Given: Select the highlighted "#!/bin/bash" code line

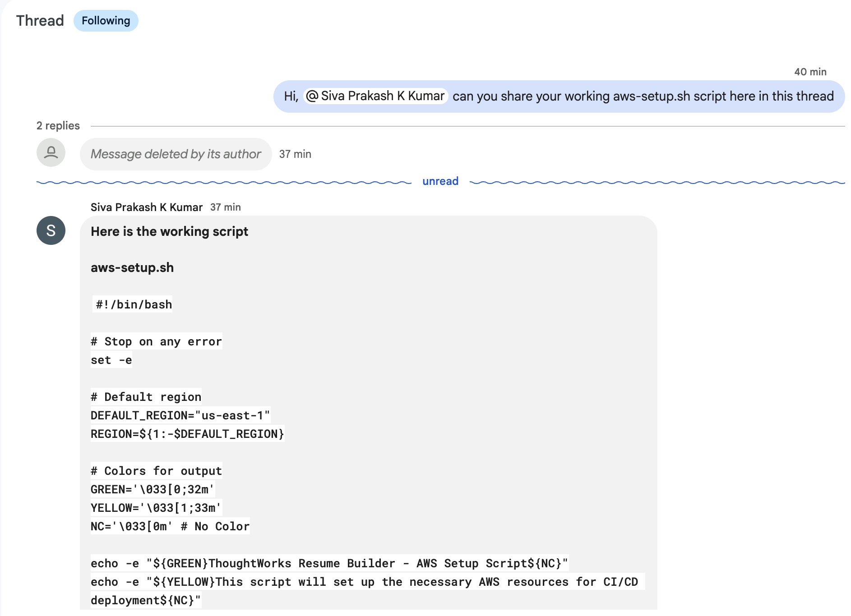Looking at the screenshot, I should [132, 304].
